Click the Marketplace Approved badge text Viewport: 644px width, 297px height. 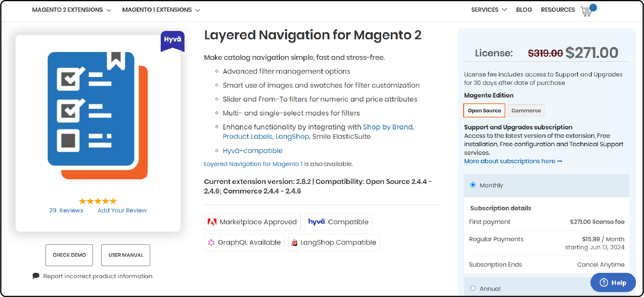click(258, 222)
